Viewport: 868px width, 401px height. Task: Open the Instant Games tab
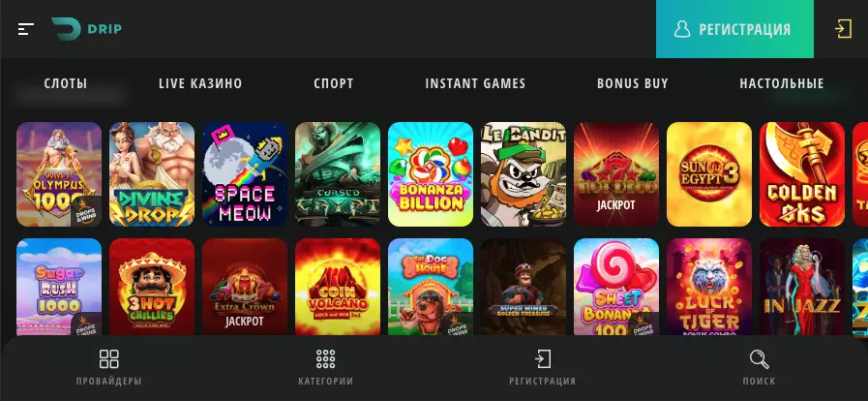tap(475, 83)
